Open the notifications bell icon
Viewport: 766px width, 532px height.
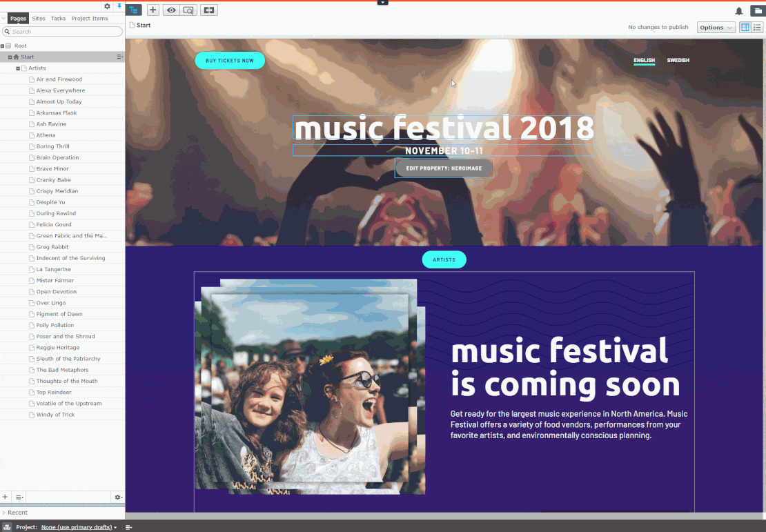738,11
